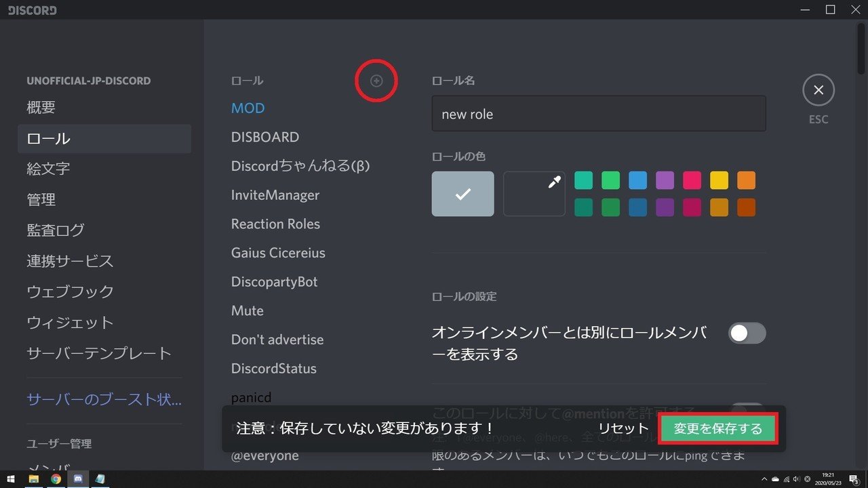This screenshot has width=868, height=488.
Task: Open the volume control tray icon
Action: [x=796, y=479]
